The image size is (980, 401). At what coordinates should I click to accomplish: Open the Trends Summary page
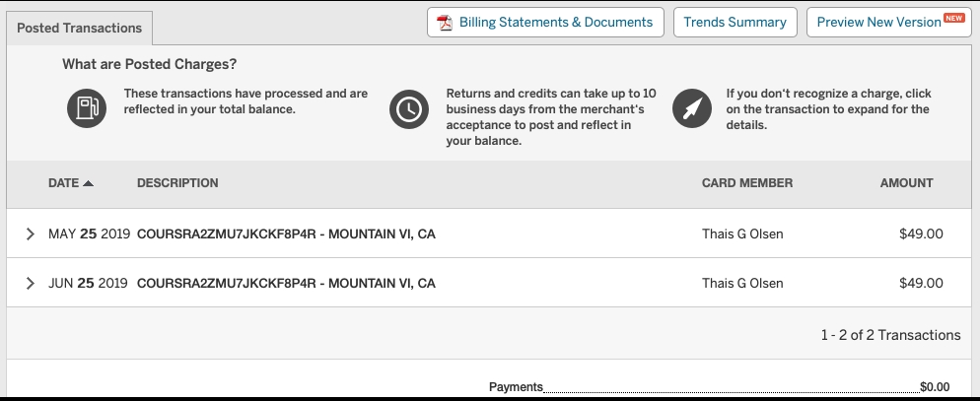[x=735, y=23]
